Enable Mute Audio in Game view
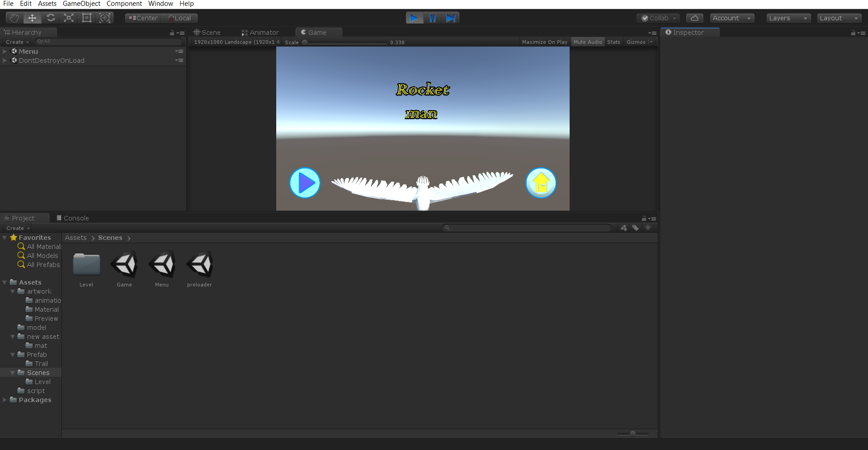Screen dimensions: 868x450 click(x=587, y=42)
